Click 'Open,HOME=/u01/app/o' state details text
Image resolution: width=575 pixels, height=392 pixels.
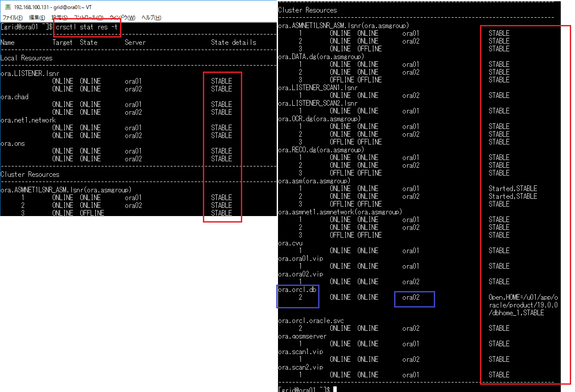click(x=523, y=297)
